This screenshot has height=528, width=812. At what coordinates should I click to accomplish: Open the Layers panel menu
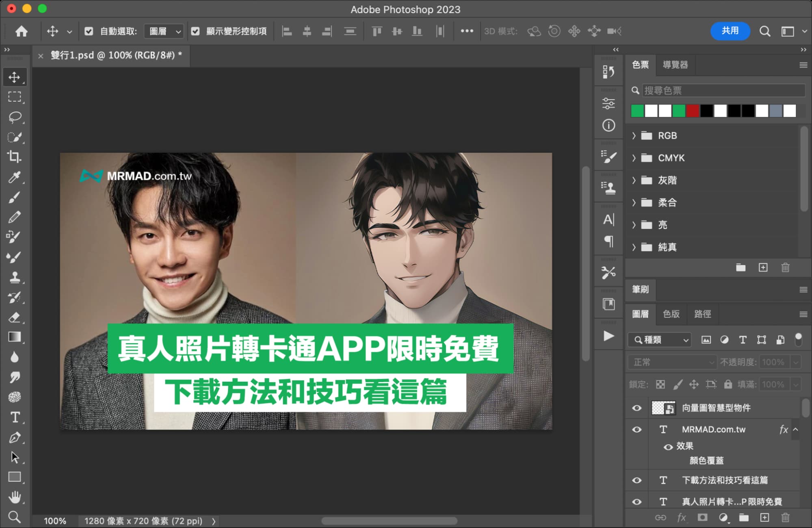[803, 314]
